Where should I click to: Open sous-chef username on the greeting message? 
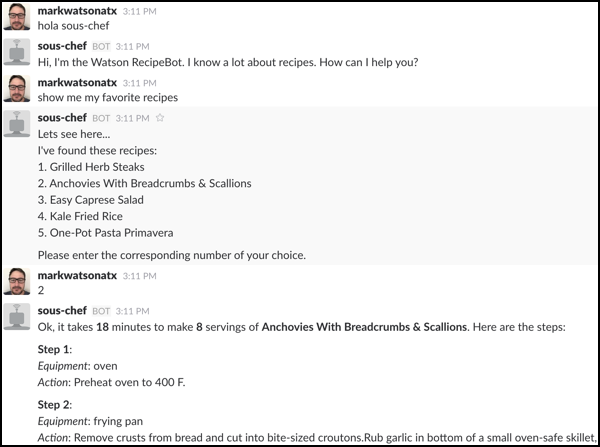62,46
